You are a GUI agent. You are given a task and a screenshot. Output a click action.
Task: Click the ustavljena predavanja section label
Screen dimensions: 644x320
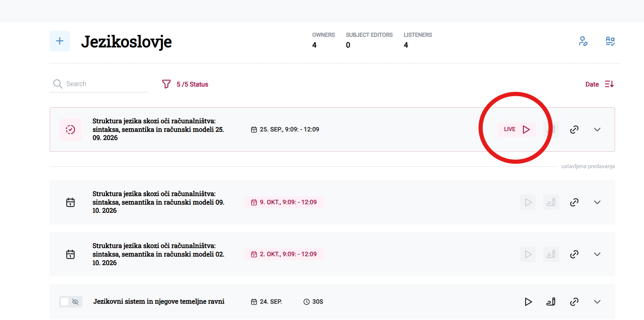588,166
